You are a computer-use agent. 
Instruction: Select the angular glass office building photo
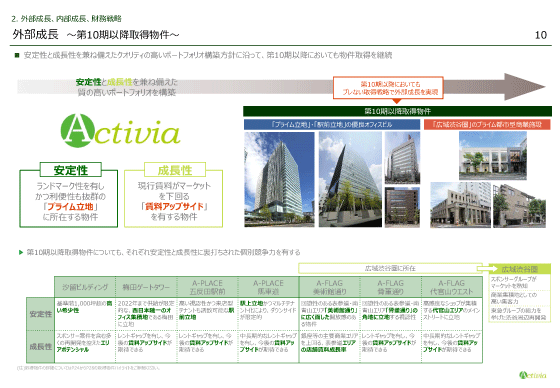[350, 179]
